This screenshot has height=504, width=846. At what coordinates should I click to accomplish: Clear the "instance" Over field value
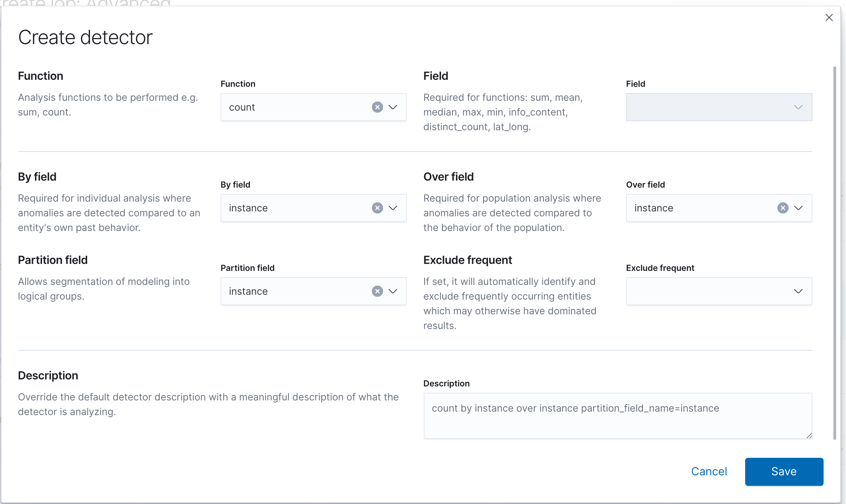782,208
